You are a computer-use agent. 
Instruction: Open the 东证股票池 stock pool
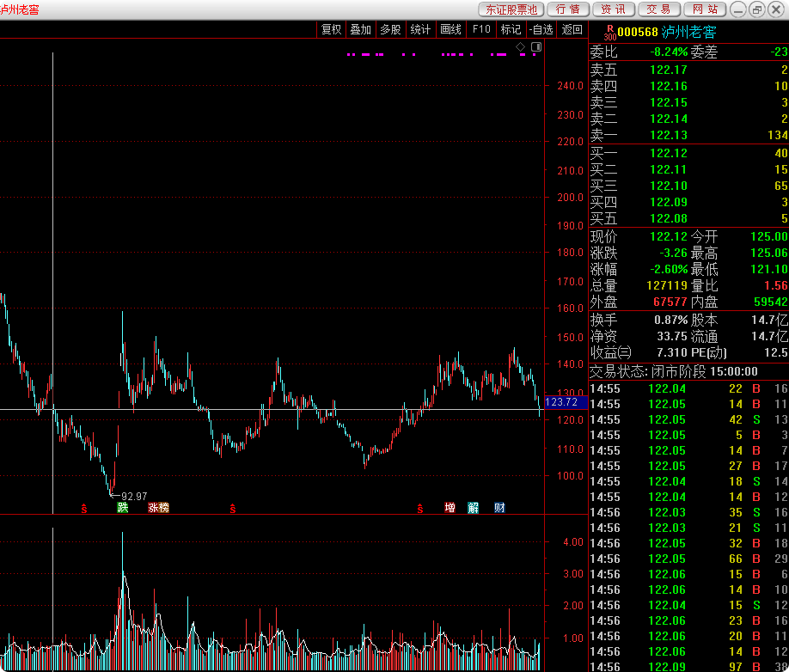(511, 9)
